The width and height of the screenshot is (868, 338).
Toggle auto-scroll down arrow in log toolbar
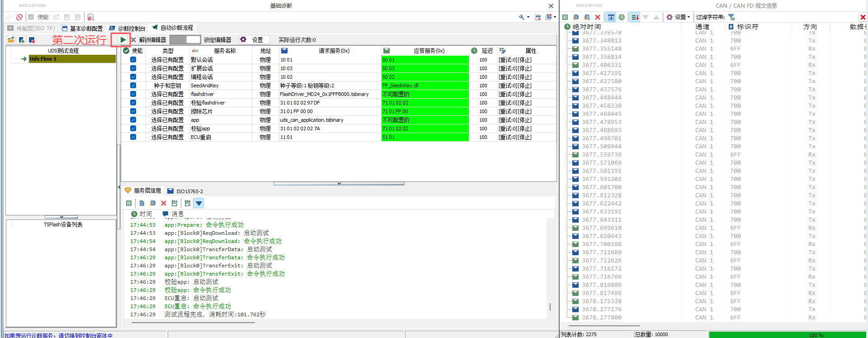click(199, 203)
